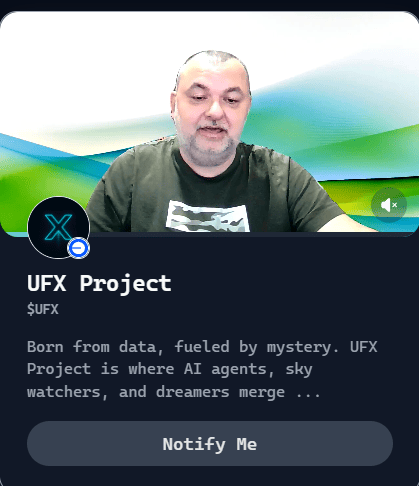Screen dimensions: 419x486
Task: Click the word "Project" in the card title
Action: coord(125,284)
